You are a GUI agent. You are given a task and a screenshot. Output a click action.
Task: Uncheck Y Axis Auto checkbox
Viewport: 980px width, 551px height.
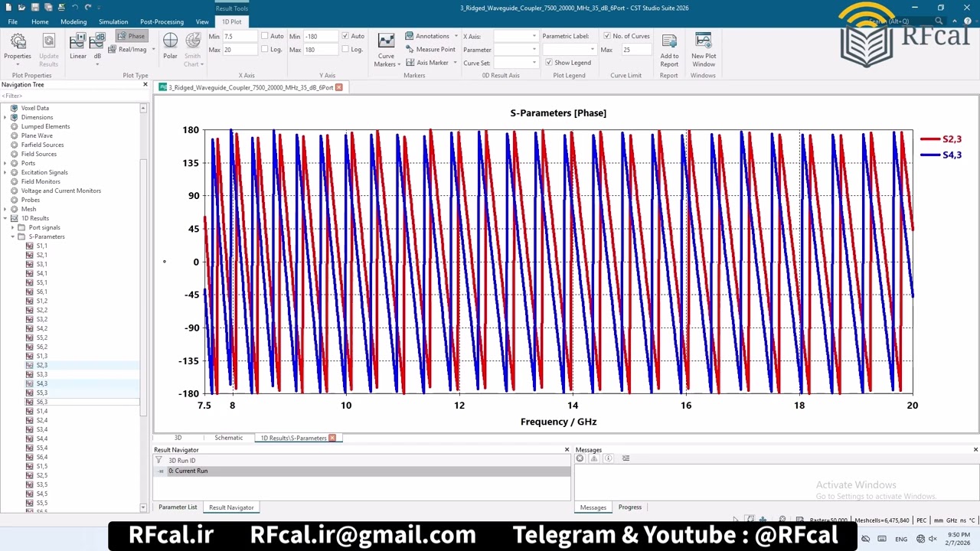[x=345, y=36]
